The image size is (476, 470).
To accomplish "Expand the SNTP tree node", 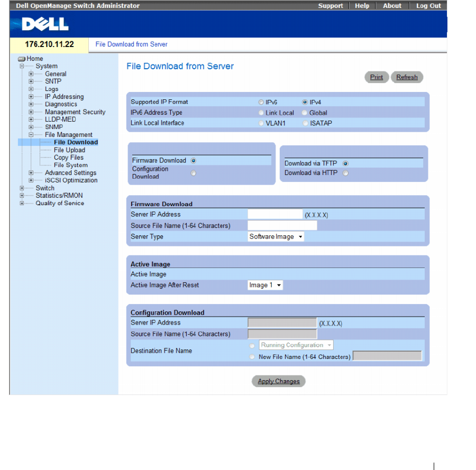I will pyautogui.click(x=31, y=81).
